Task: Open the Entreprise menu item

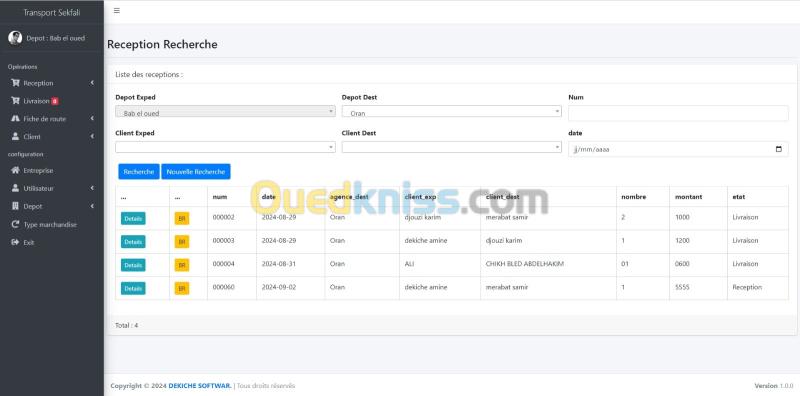Action: pyautogui.click(x=52, y=170)
